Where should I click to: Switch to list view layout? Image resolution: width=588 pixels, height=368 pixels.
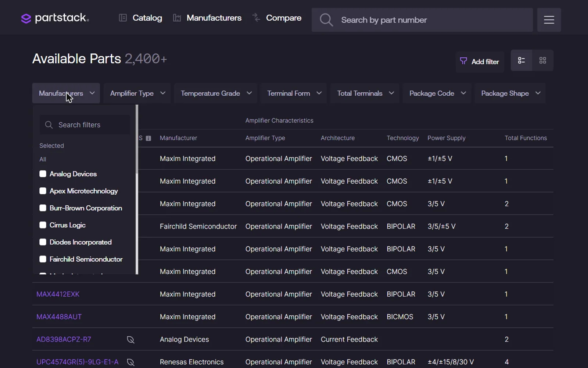click(x=521, y=60)
